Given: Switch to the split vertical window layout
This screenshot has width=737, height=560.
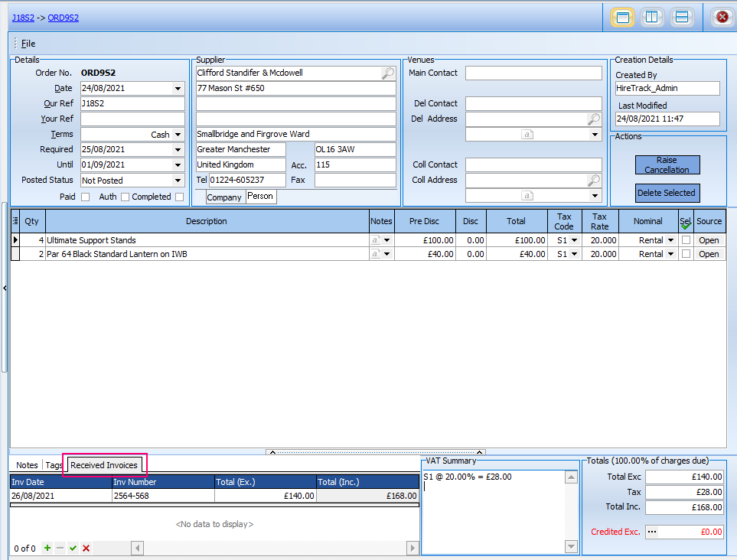Looking at the screenshot, I should (652, 17).
